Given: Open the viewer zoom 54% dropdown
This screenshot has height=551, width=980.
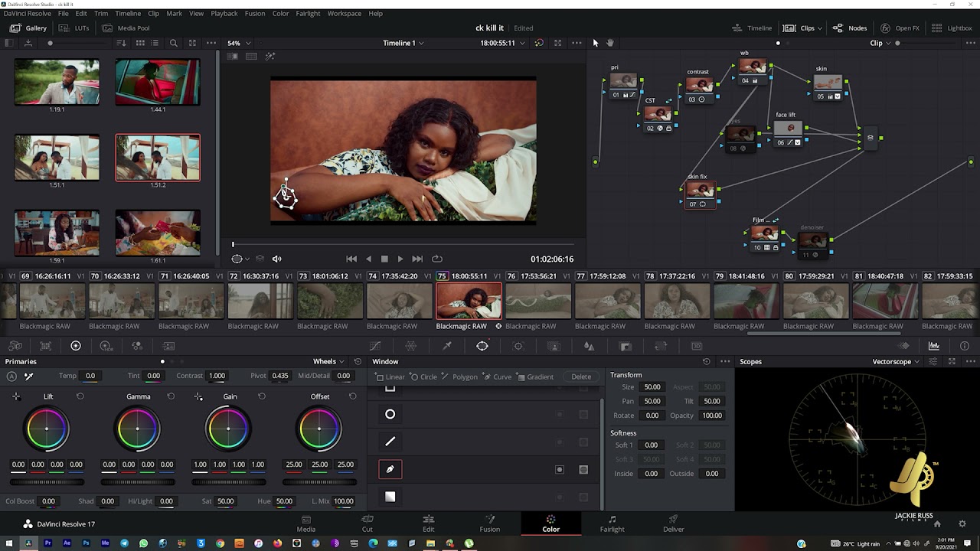Looking at the screenshot, I should tap(239, 43).
